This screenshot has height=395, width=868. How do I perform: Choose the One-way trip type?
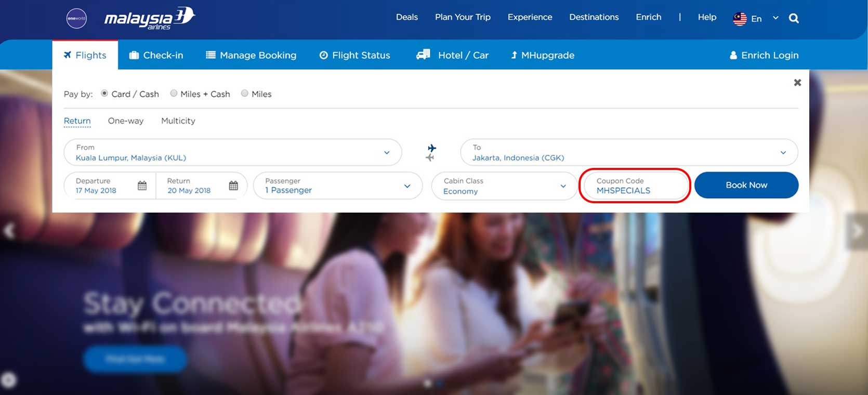126,121
